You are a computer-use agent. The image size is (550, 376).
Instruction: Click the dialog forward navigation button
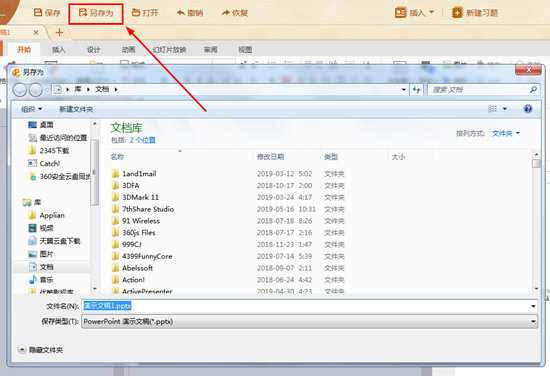(35, 90)
